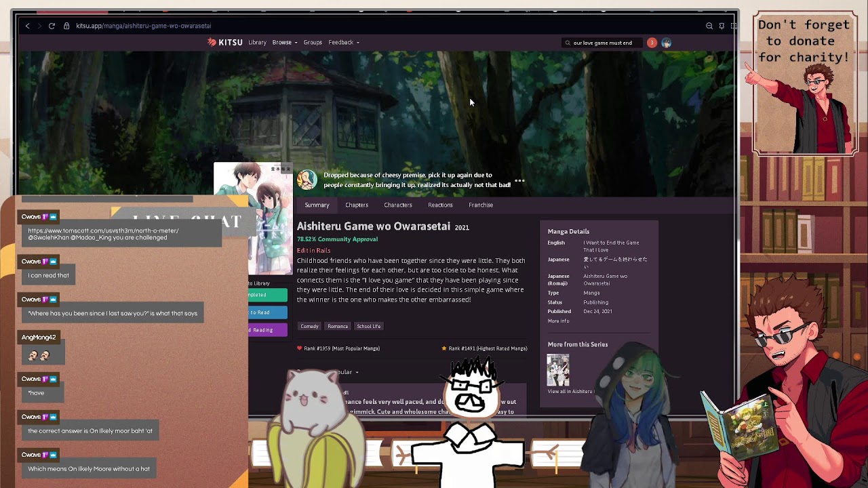Click the View all in Aishiteru link
This screenshot has height=488, width=868.
click(571, 392)
